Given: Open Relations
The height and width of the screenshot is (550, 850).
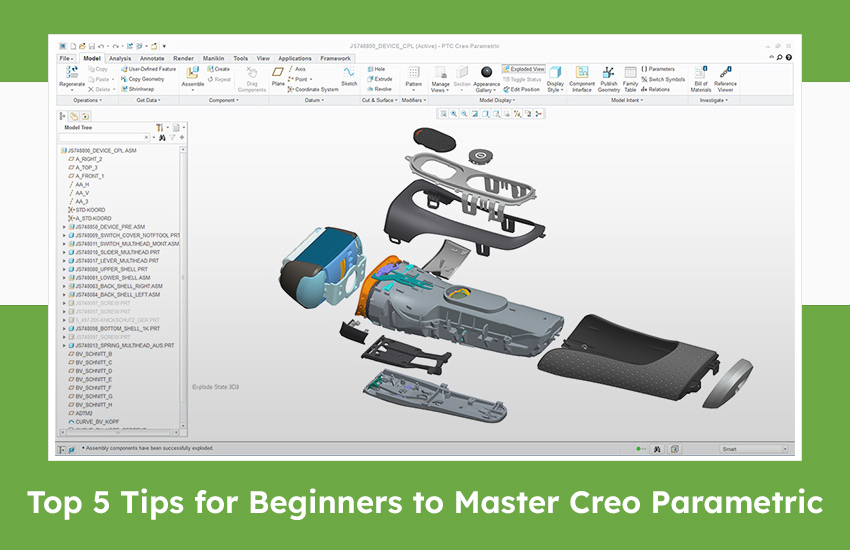Looking at the screenshot, I should (x=655, y=89).
